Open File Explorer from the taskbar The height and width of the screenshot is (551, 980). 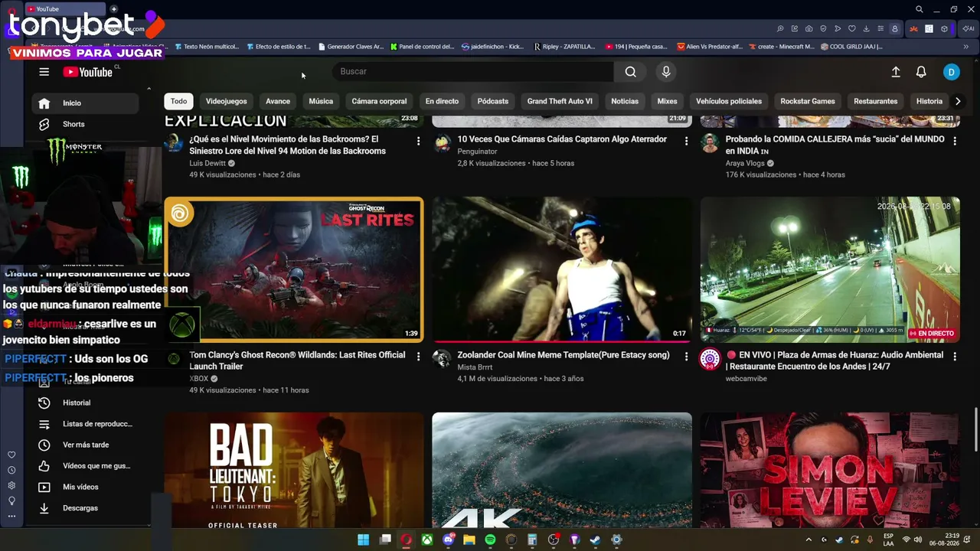pyautogui.click(x=469, y=540)
